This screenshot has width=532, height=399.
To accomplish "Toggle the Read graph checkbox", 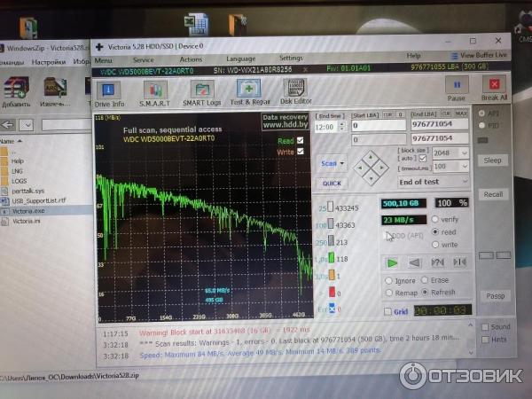I will [x=299, y=140].
